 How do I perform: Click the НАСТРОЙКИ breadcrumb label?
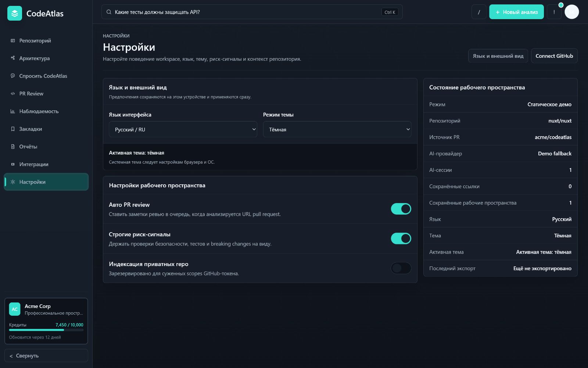click(x=116, y=36)
